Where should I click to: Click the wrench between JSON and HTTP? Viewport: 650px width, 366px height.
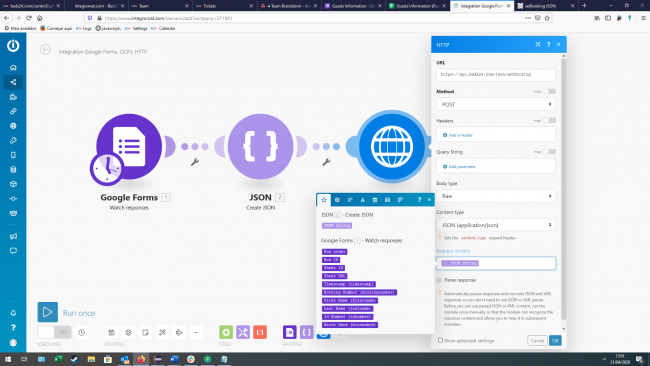point(326,162)
